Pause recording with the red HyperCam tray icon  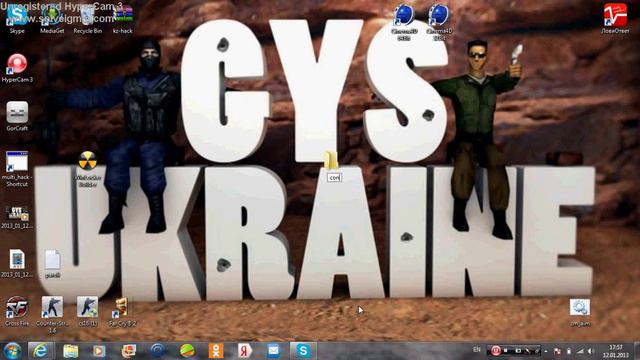pos(496,351)
